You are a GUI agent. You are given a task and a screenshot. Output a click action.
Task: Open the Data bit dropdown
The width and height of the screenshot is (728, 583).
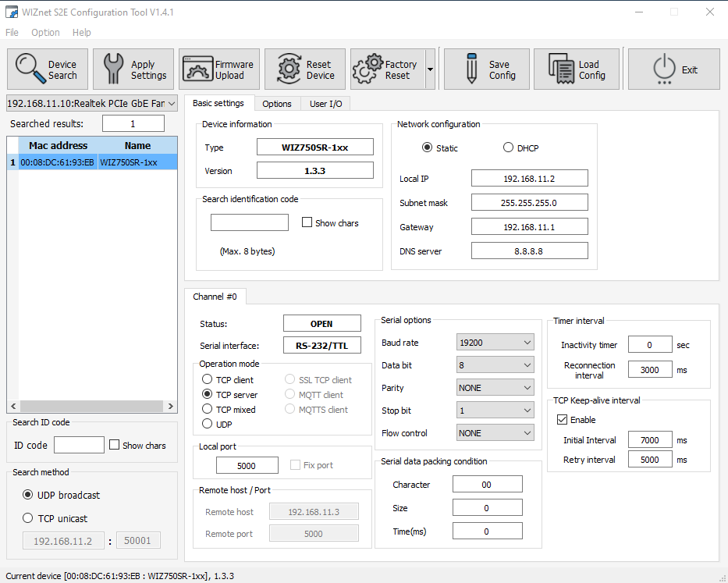(495, 365)
